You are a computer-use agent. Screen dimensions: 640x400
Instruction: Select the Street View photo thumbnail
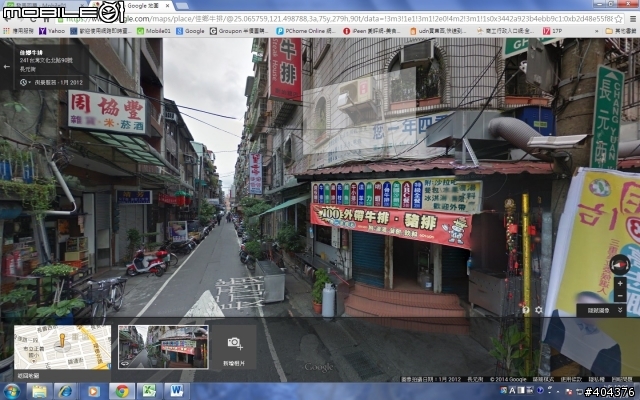[x=163, y=347]
